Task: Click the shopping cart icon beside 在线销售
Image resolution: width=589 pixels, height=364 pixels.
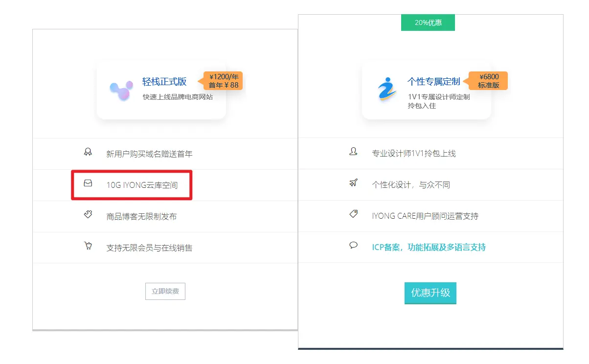Action: tap(88, 246)
